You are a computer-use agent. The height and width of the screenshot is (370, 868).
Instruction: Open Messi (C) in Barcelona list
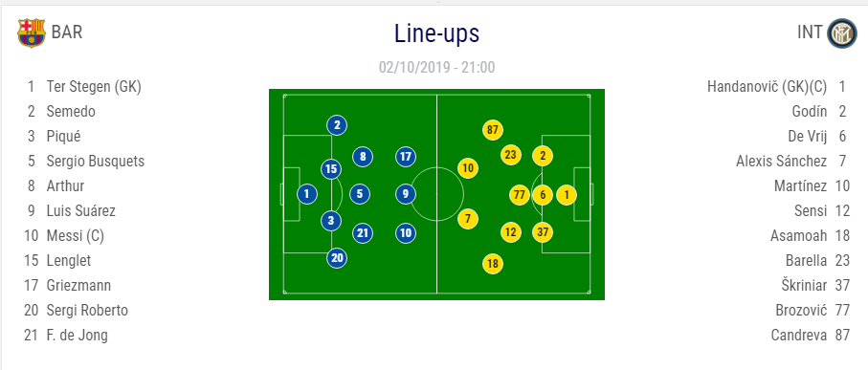click(76, 235)
